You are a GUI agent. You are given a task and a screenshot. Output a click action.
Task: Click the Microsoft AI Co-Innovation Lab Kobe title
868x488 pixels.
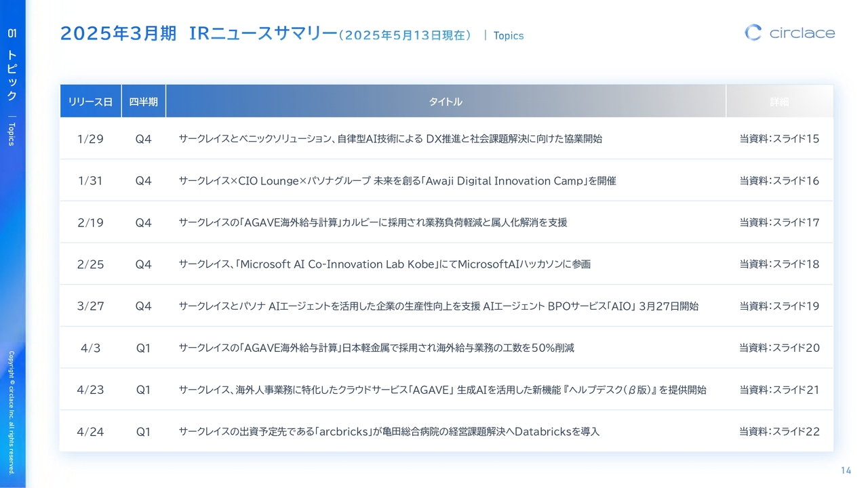click(384, 264)
